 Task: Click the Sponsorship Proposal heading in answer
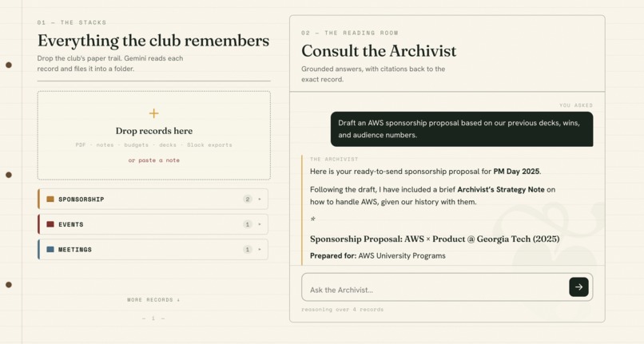pos(435,239)
